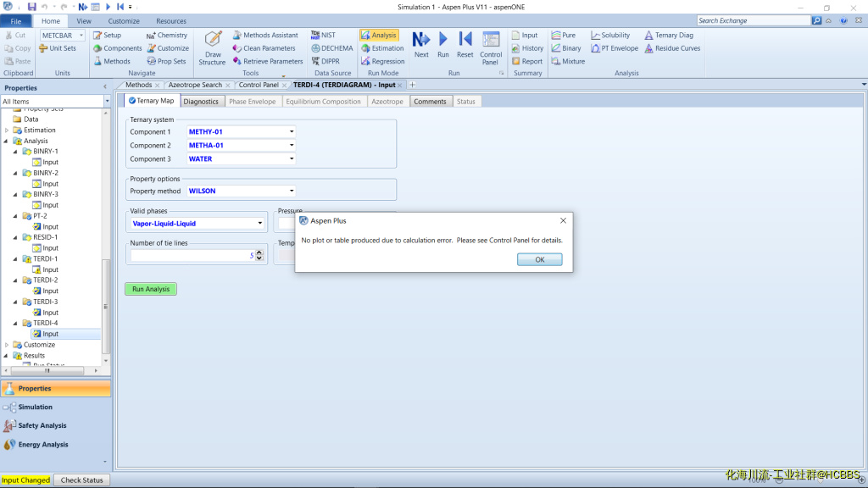Click the Next input button

coord(421,44)
